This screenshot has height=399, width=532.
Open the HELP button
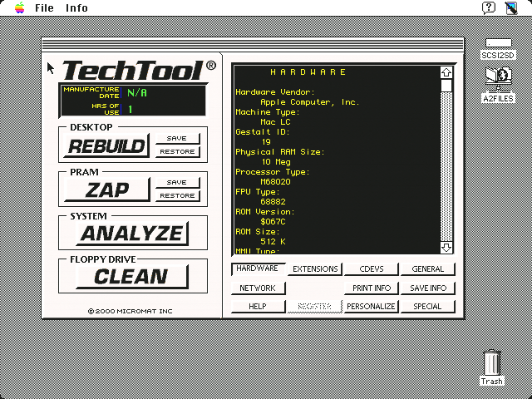coord(258,307)
